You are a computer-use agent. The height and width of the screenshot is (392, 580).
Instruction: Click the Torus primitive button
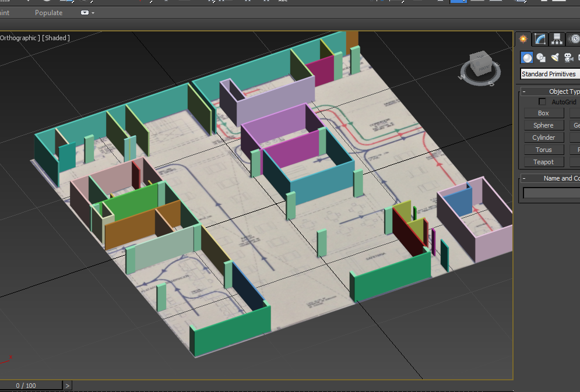[x=543, y=150]
